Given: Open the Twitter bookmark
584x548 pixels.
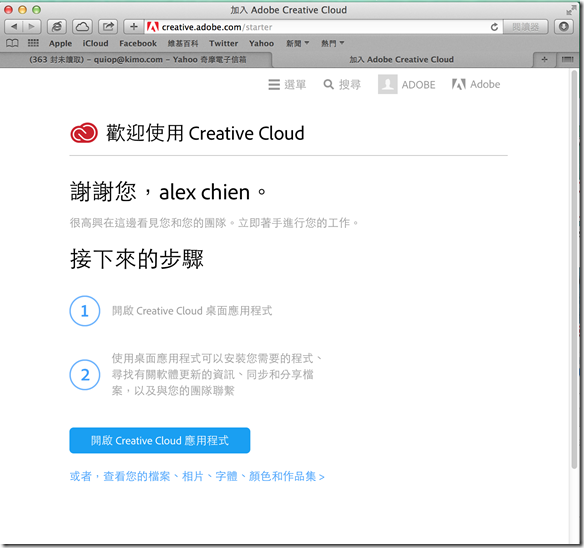Looking at the screenshot, I should [x=223, y=44].
